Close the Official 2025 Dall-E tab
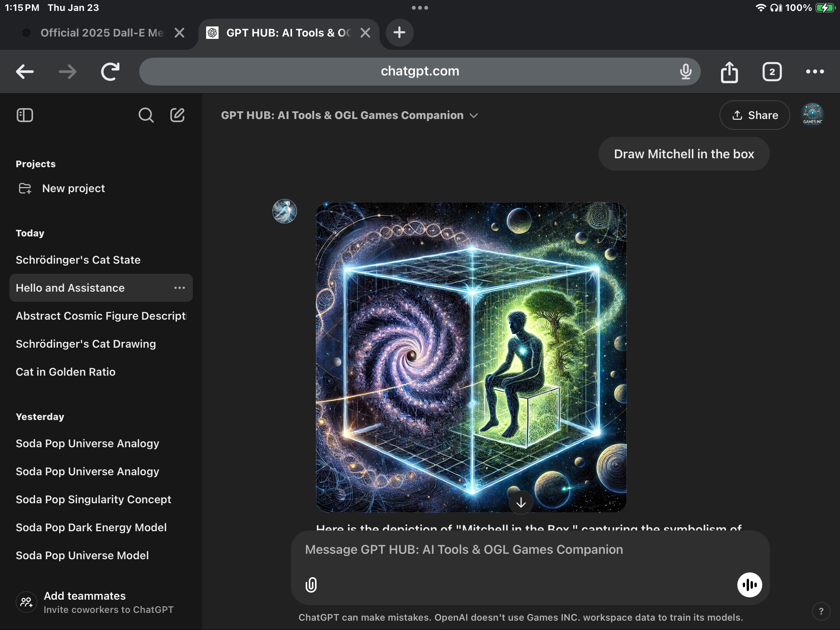The height and width of the screenshot is (630, 840). 179,33
